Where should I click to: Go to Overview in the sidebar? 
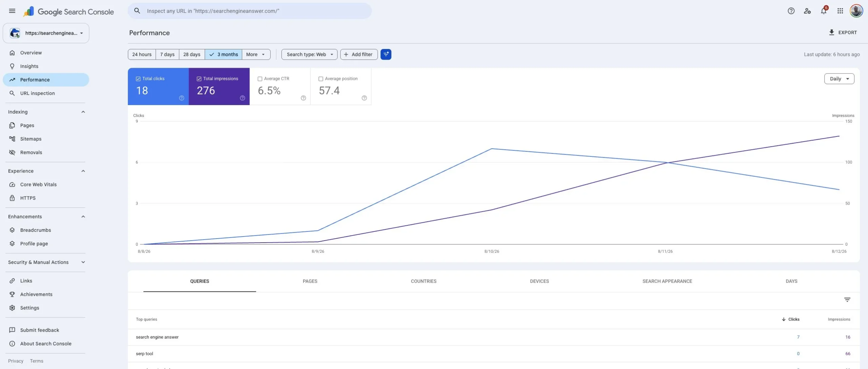(46, 53)
